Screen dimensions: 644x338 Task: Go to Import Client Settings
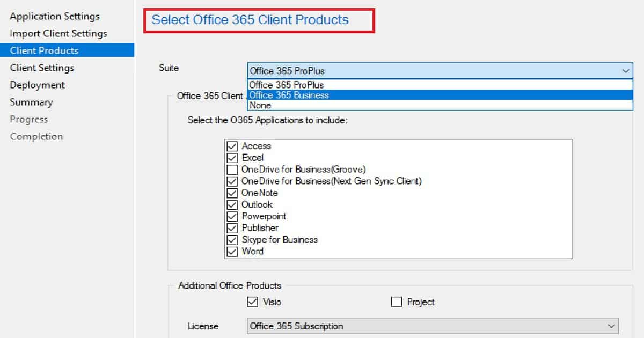pos(58,33)
